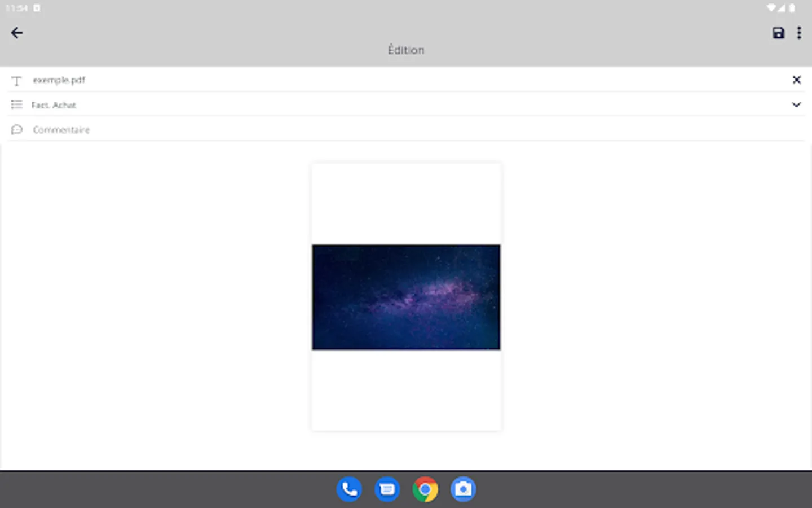The height and width of the screenshot is (508, 812).
Task: Open the Camera app in the dock
Action: pos(463,489)
